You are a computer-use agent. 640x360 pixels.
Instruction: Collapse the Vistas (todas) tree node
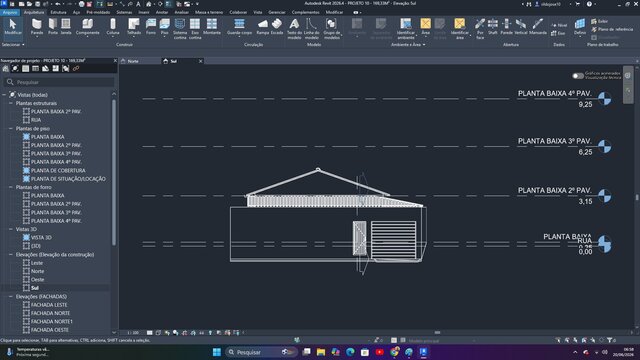[4, 95]
